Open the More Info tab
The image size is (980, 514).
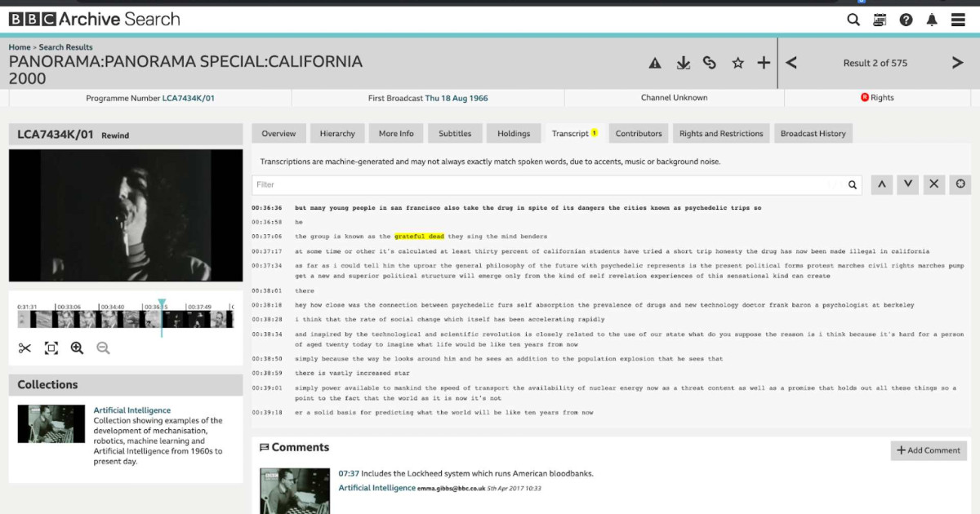tap(396, 134)
